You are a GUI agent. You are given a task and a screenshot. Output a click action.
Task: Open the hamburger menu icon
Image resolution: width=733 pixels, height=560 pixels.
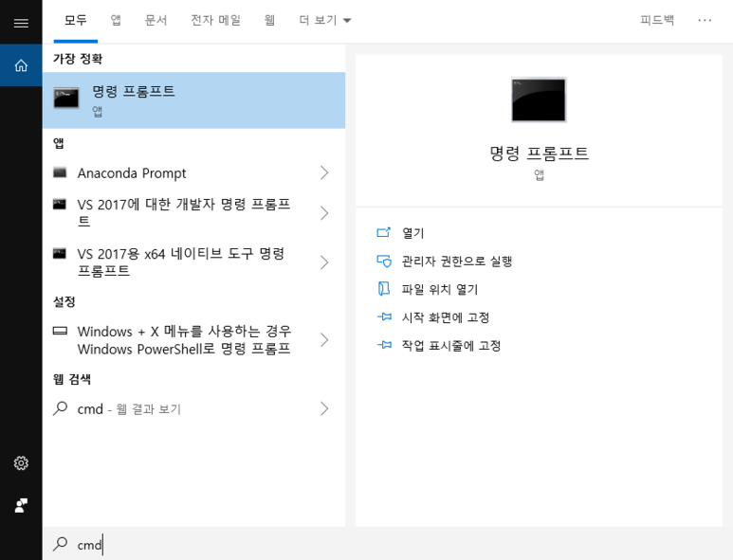pyautogui.click(x=21, y=23)
